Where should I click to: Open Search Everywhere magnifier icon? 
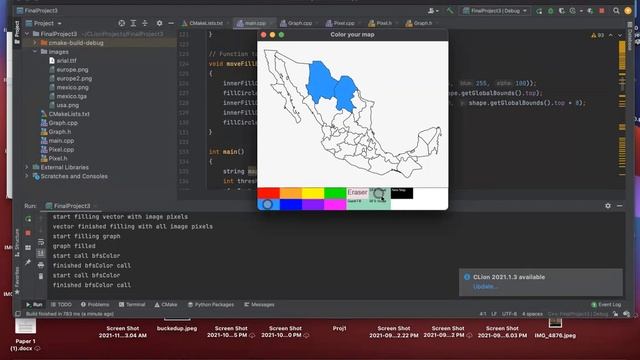[x=616, y=11]
